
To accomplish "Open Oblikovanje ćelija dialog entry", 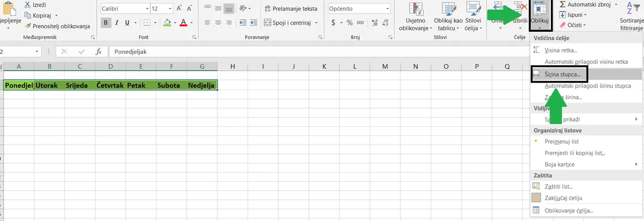I will (x=587, y=210).
